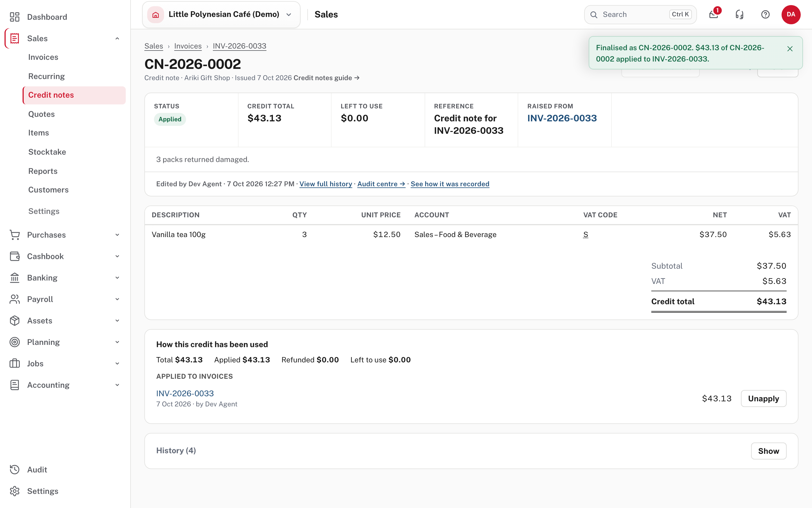
Task: Click the Banking building icon
Action: 14,278
